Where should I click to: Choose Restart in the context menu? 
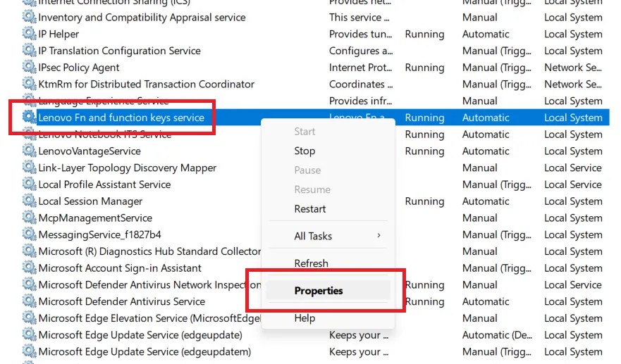point(309,209)
